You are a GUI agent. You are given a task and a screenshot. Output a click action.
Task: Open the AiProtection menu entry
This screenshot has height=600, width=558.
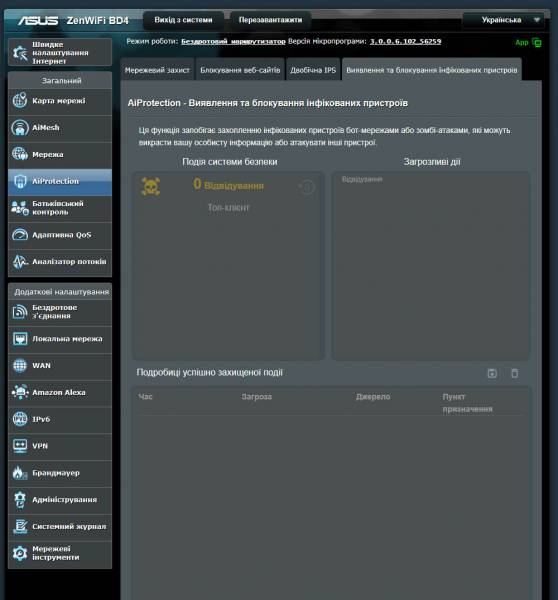pos(60,182)
